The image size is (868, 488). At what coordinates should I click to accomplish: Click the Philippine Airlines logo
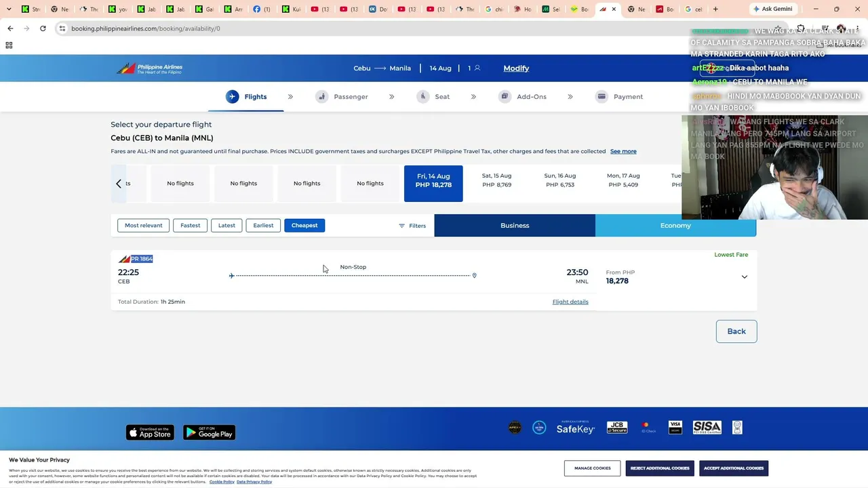coord(149,68)
